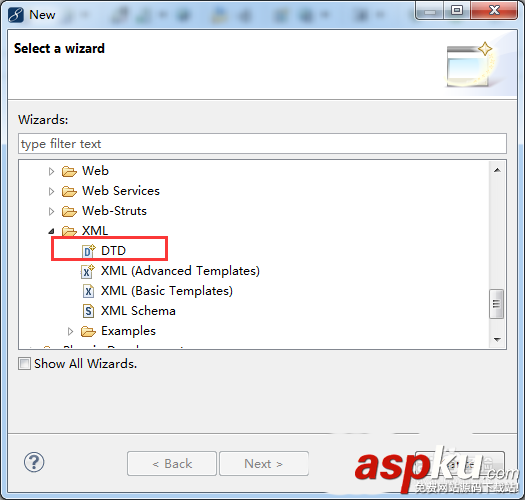
Task: Click the New dialog application icon
Action: (x=16, y=15)
